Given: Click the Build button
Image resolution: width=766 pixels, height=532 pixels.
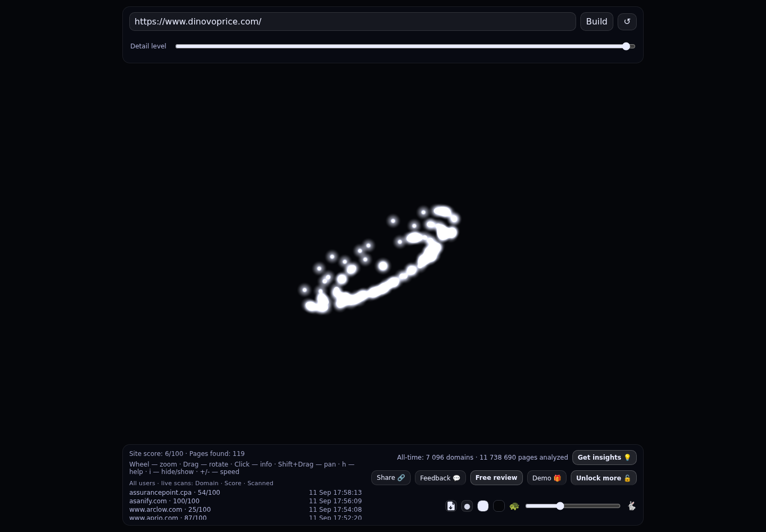Looking at the screenshot, I should coord(597,22).
